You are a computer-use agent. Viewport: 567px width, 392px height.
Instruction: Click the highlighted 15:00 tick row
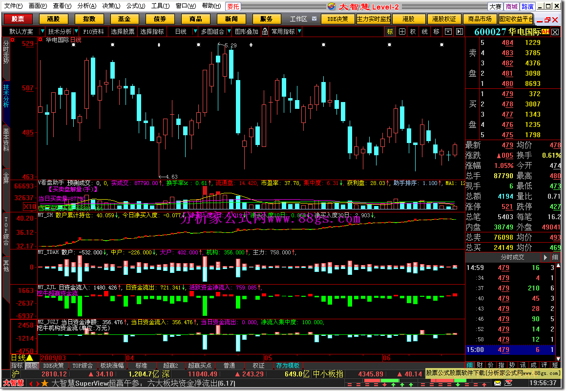point(510,350)
